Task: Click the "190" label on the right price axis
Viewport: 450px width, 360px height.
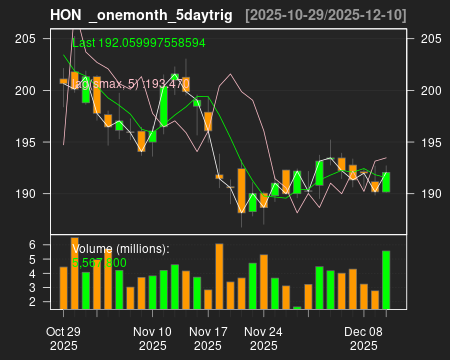Action: click(x=431, y=194)
